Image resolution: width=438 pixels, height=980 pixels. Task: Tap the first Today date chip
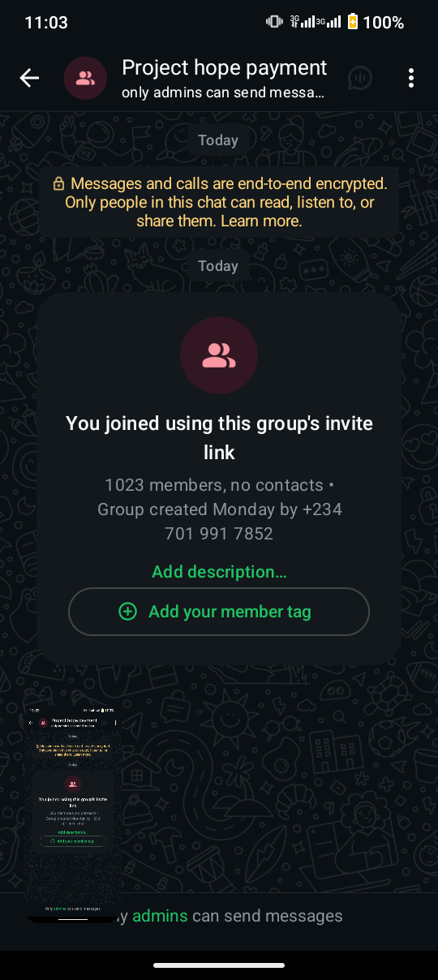pyautogui.click(x=218, y=140)
